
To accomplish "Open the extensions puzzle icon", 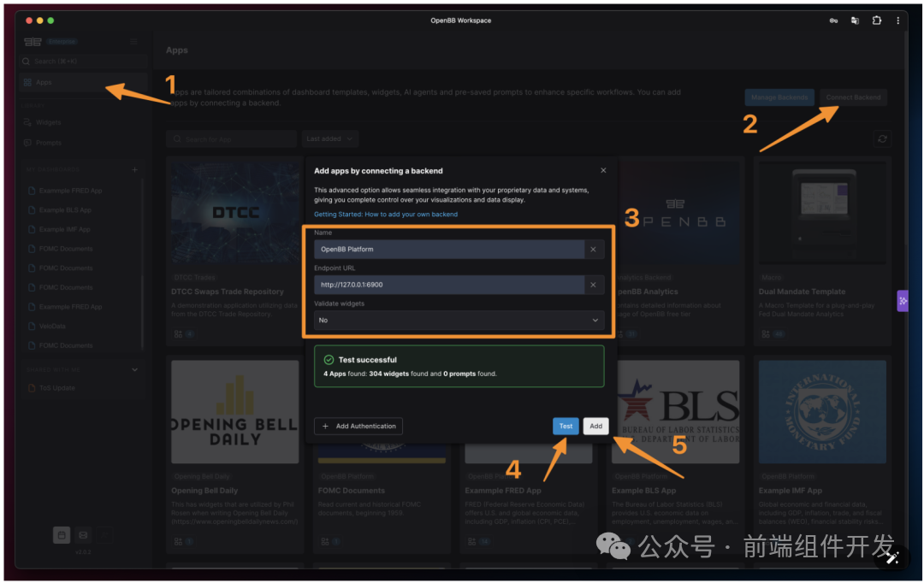I will [877, 21].
